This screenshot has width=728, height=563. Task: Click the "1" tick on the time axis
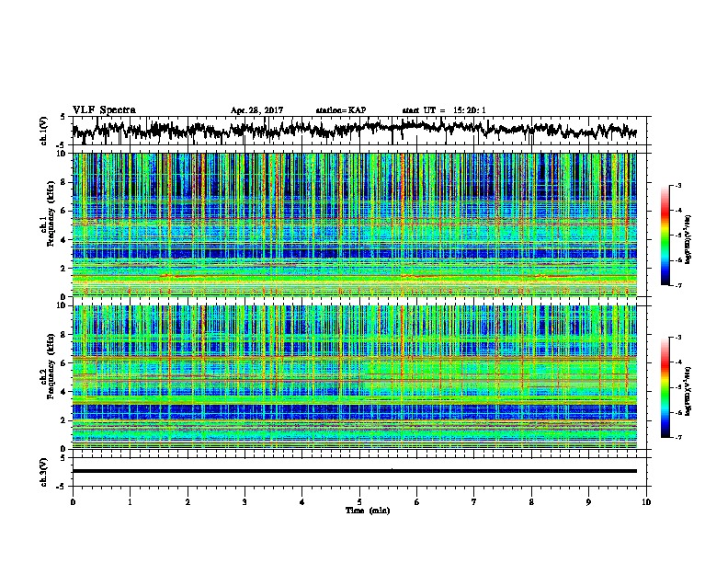point(130,502)
